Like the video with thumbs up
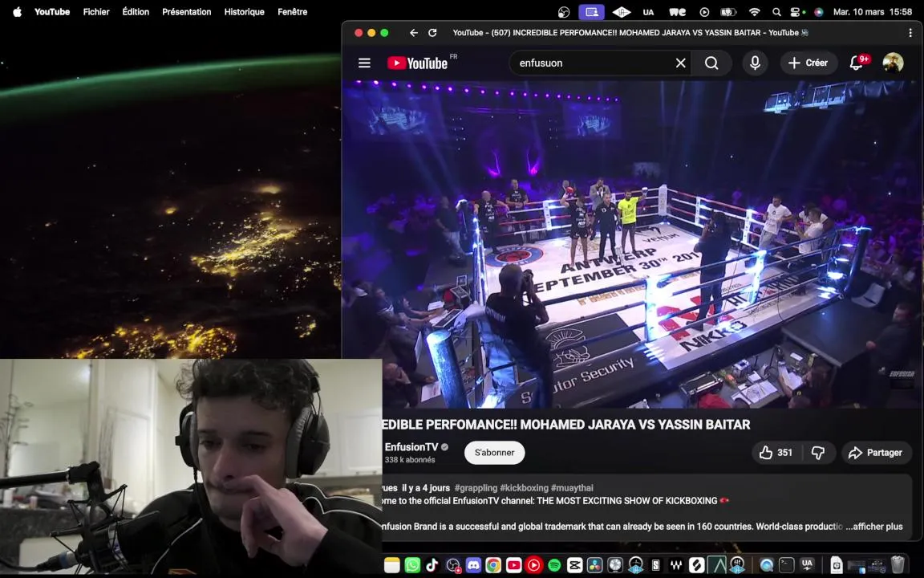Screen dimensions: 924x578 tap(776, 453)
